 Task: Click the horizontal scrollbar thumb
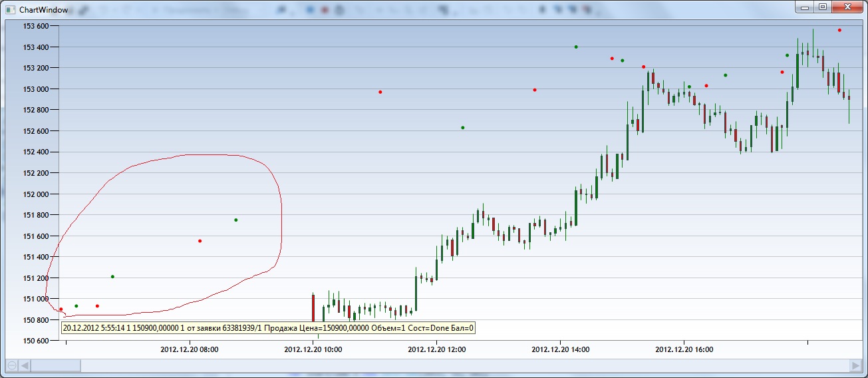pos(56,365)
